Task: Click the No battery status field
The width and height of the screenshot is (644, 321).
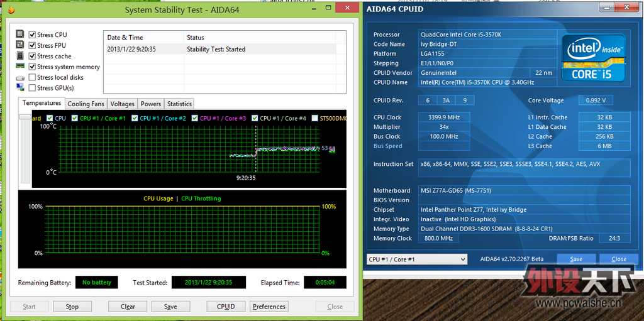Action: (96, 283)
